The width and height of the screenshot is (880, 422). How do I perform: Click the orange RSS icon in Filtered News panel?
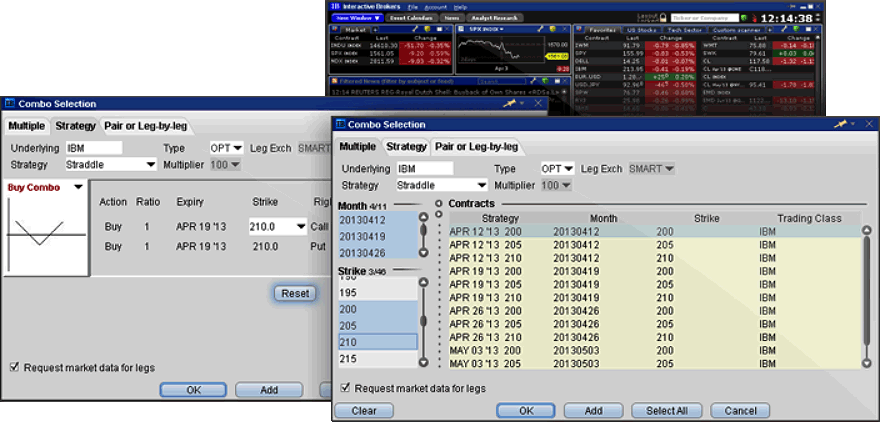[x=333, y=81]
